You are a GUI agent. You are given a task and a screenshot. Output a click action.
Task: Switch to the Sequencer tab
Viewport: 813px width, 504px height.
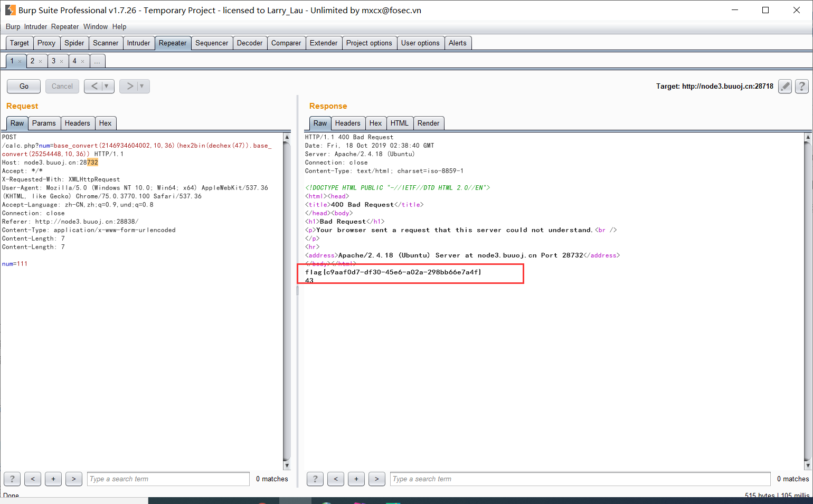212,43
